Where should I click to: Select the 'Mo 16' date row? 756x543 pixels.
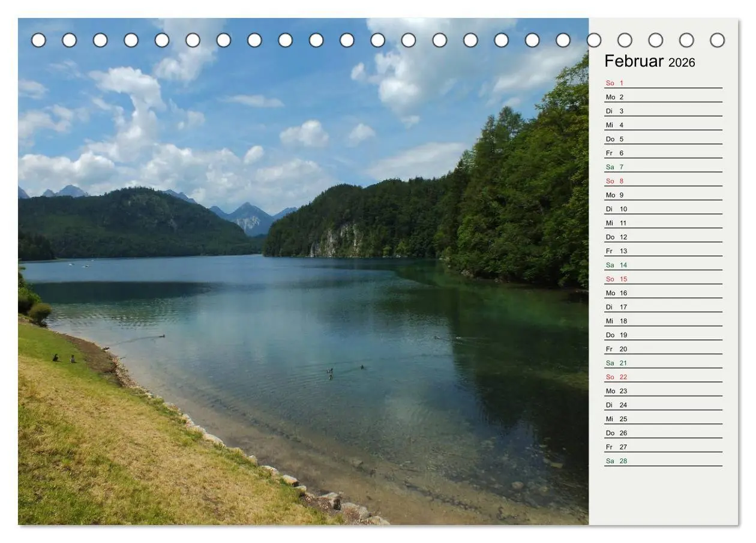[663, 293]
